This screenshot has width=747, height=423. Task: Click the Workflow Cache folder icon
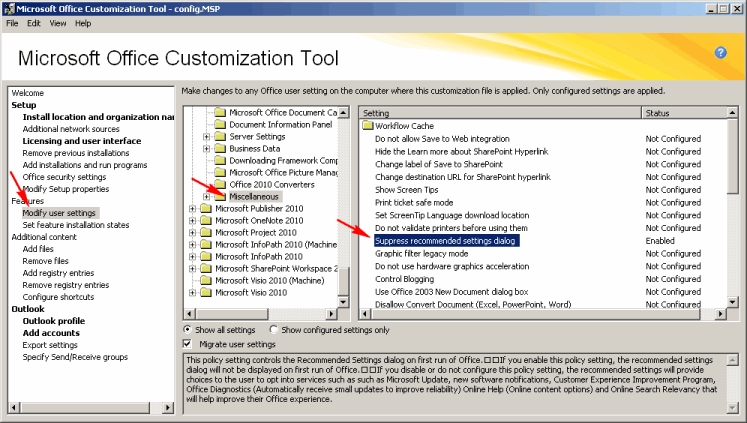point(367,126)
